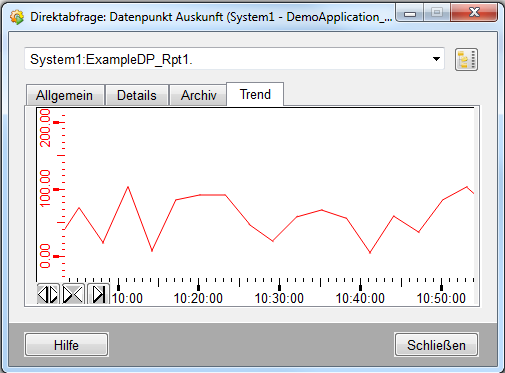Click the Schließen button
505x373 pixels.
436,345
